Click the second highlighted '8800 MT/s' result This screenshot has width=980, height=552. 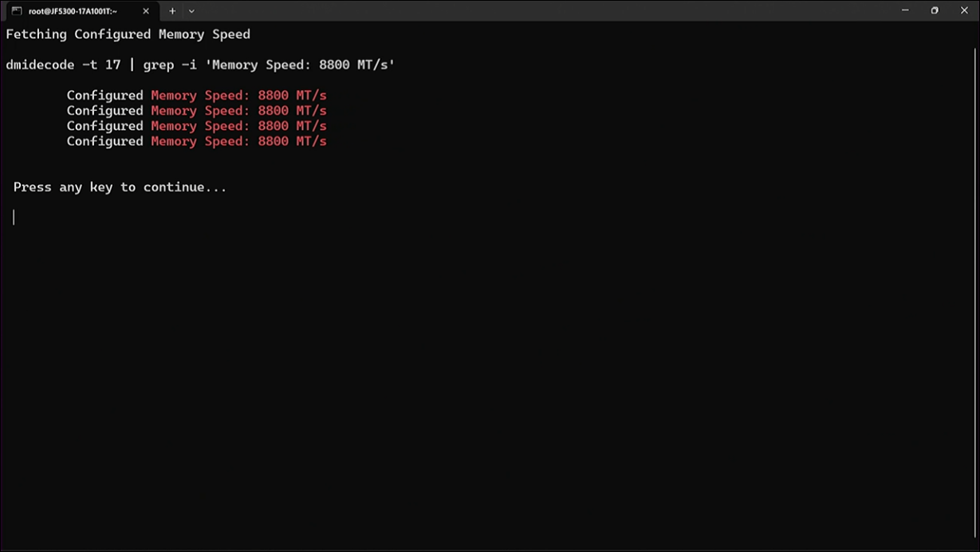click(292, 111)
